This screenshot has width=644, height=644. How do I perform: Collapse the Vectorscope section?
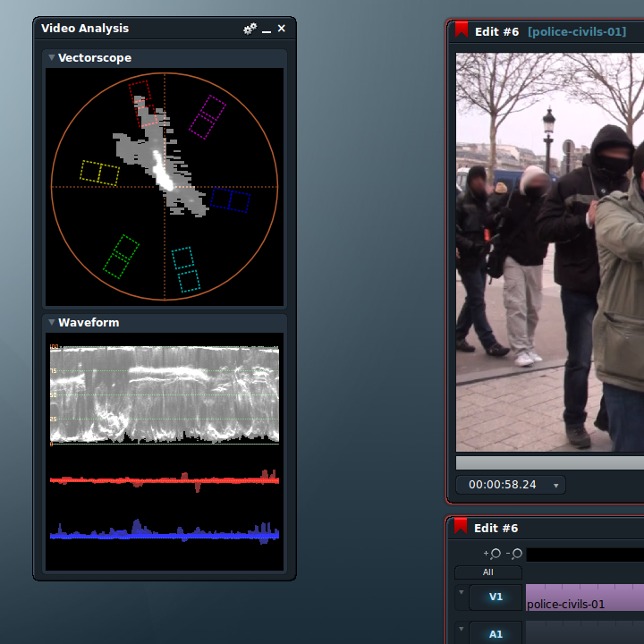point(52,57)
